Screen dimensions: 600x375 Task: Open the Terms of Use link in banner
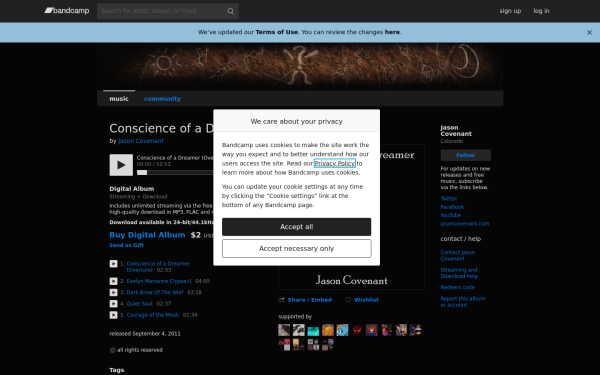pyautogui.click(x=276, y=32)
